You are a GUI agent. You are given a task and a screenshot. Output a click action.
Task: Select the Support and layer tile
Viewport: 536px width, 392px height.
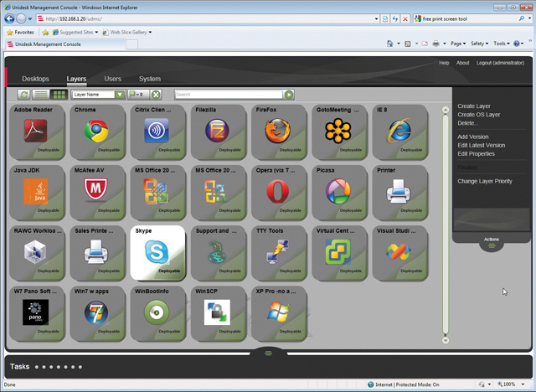point(219,253)
